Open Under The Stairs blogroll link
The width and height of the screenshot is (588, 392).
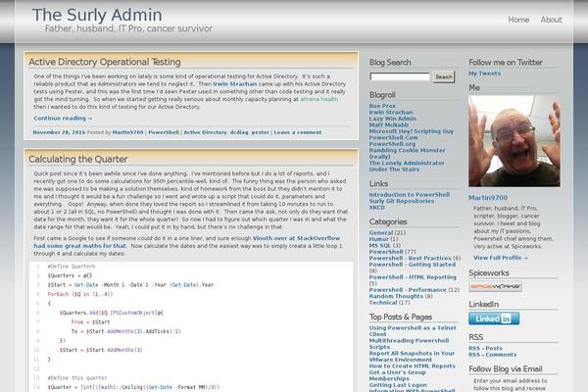pyautogui.click(x=394, y=170)
